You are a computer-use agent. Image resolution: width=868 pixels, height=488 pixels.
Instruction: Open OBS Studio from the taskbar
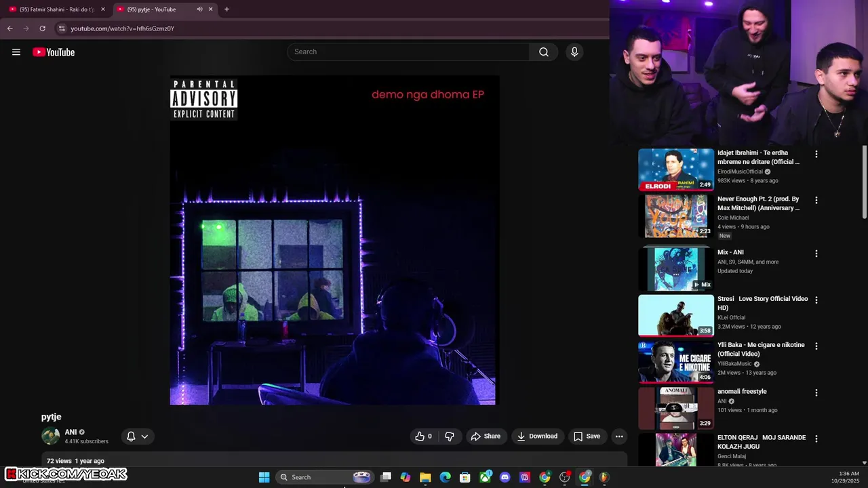coord(564,477)
